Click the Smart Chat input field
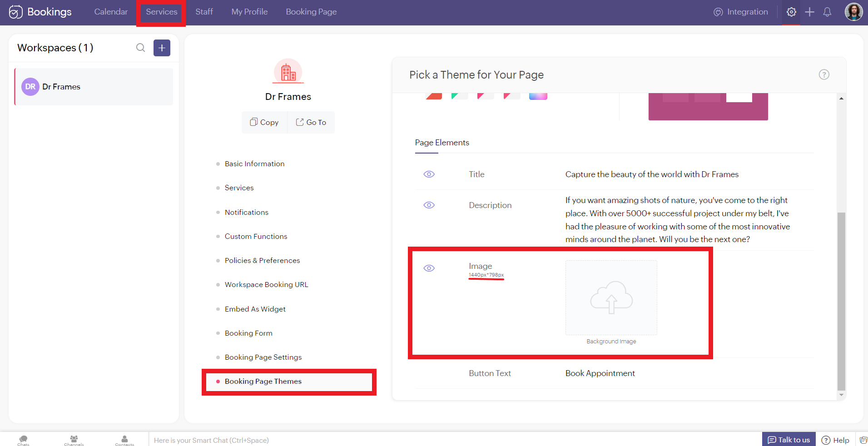868x446 pixels. tap(454, 440)
